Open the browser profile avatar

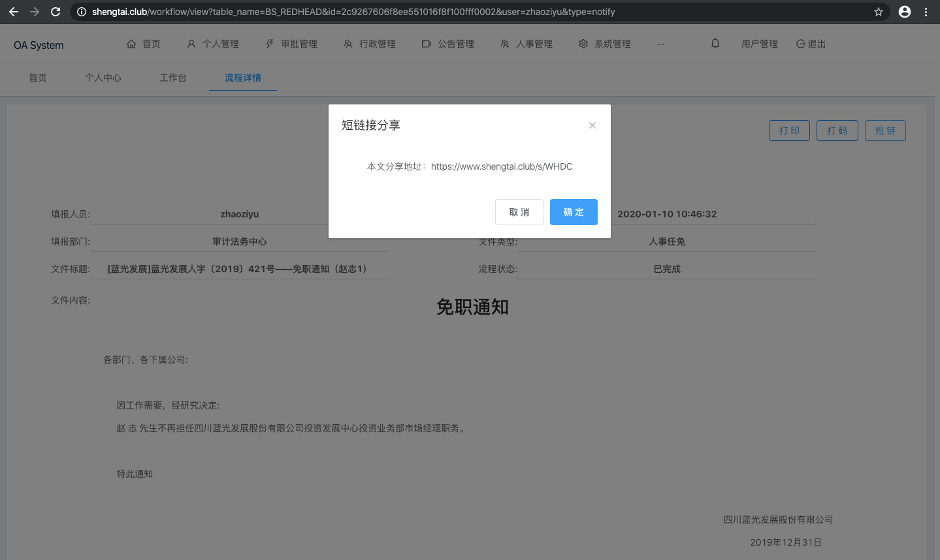tap(905, 12)
